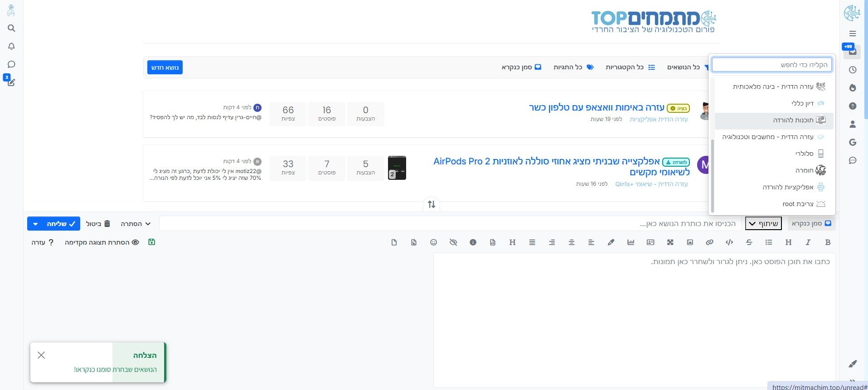Insert a hyperlink with the link icon
The width and height of the screenshot is (868, 390).
click(709, 242)
